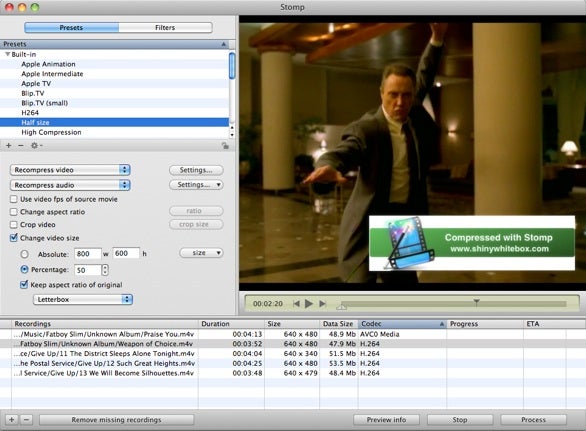The width and height of the screenshot is (586, 431).
Task: Collapse the Built-in presets group
Action: click(7, 54)
